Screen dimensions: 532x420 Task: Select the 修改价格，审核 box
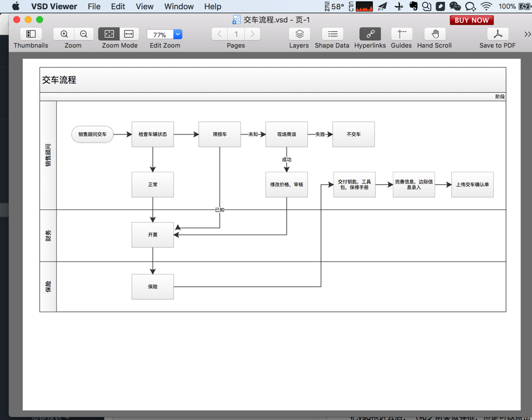287,185
